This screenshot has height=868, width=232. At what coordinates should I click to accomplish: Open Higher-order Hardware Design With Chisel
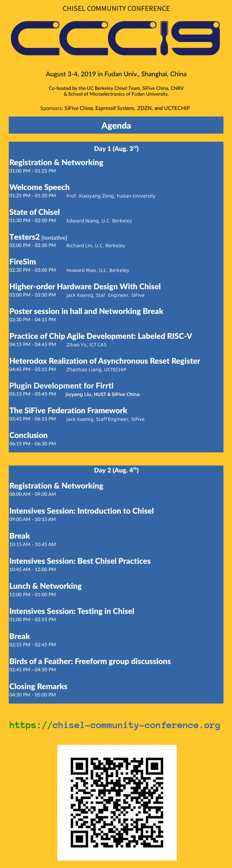pos(85,286)
